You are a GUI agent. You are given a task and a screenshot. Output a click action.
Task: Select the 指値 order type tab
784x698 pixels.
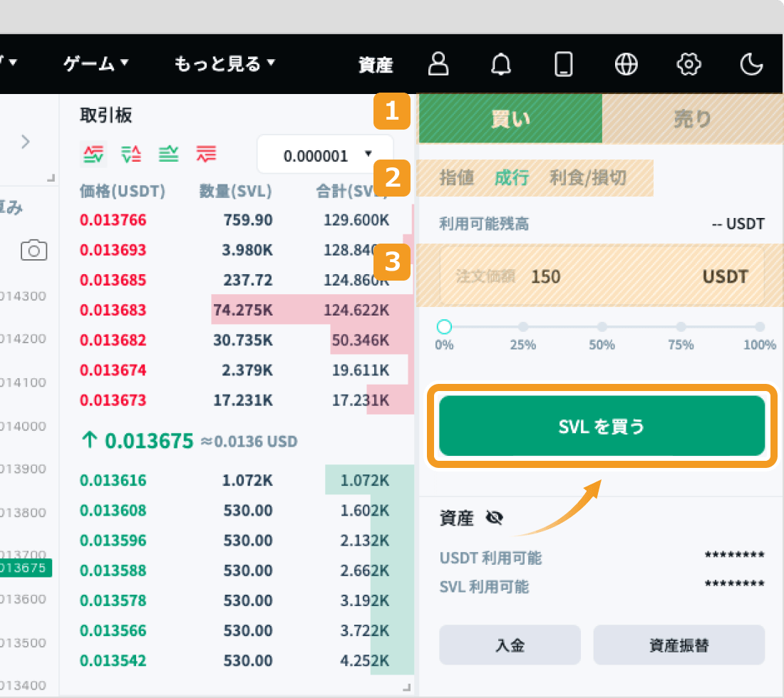pyautogui.click(x=458, y=179)
